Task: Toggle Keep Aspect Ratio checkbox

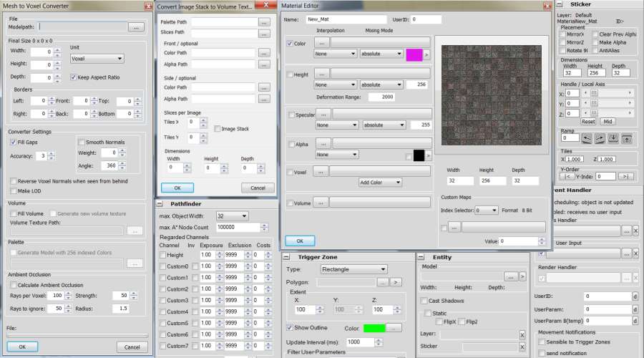Action: [x=73, y=77]
